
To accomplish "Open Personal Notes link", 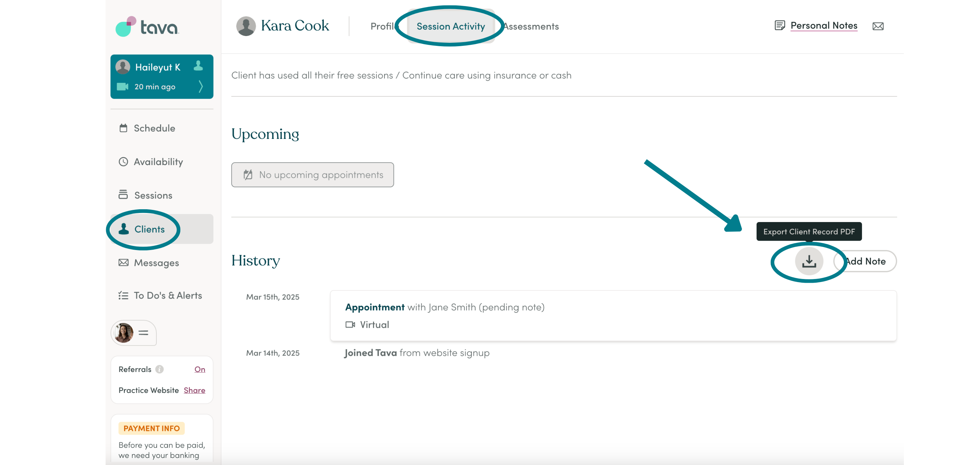I will (x=824, y=26).
